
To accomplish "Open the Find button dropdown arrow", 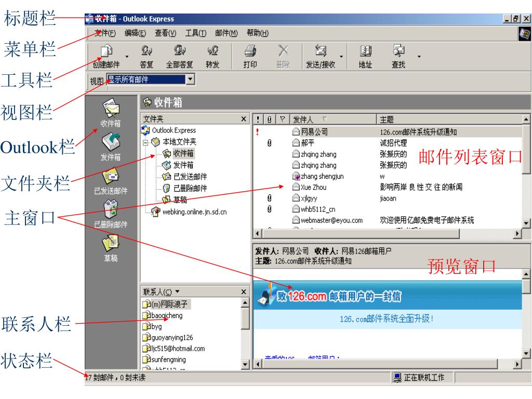I will click(419, 57).
